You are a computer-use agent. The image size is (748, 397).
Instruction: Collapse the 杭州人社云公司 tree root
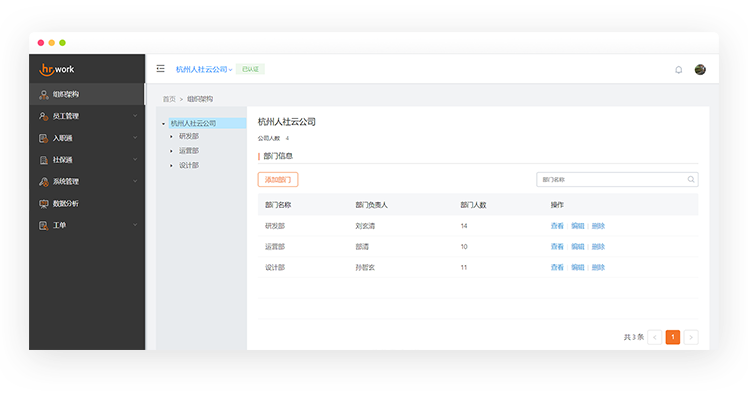163,124
